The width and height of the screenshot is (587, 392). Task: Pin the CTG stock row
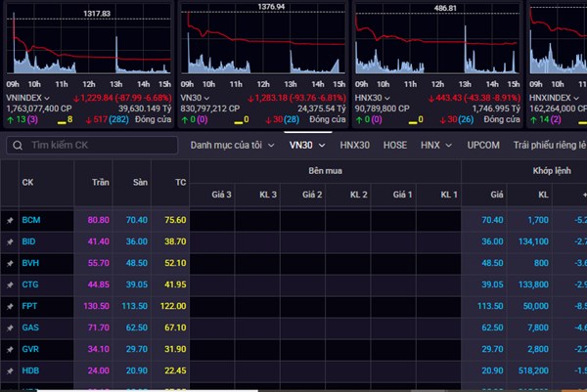point(10,284)
